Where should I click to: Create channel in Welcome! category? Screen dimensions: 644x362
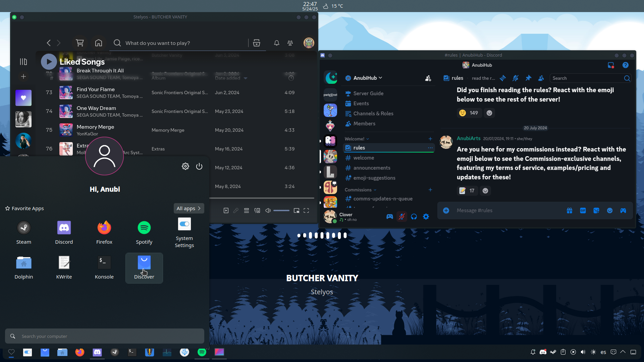coord(430,139)
